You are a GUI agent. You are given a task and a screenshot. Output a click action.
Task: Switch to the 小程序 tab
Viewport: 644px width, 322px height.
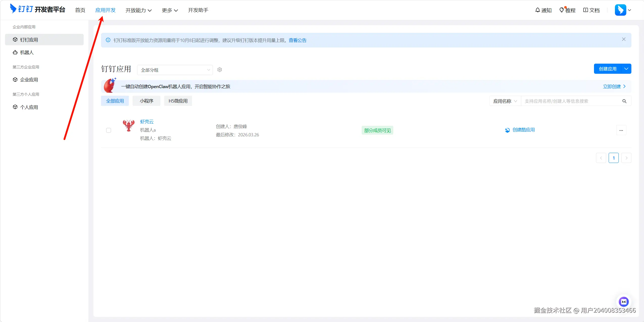tap(146, 101)
